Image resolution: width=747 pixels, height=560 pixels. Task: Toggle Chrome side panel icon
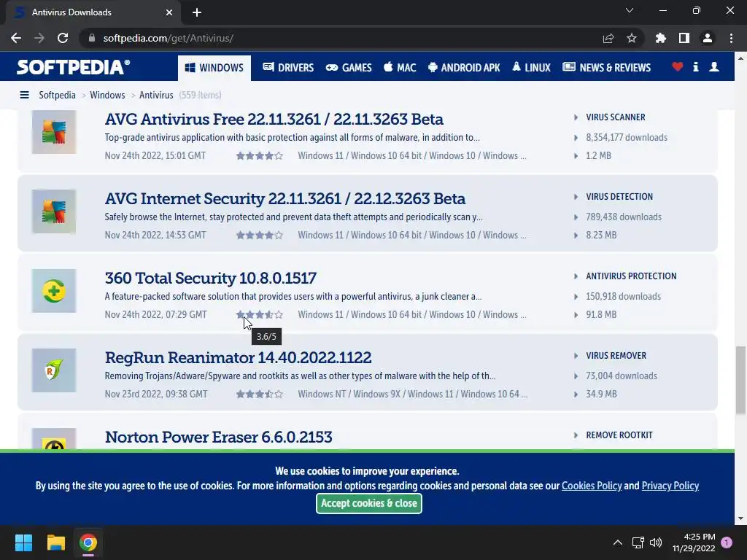(684, 38)
